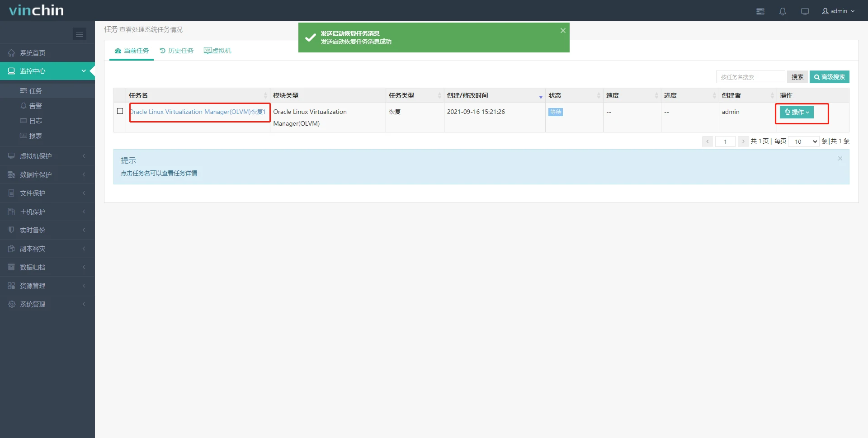This screenshot has width=868, height=438.
Task: Close the green success notification
Action: pyautogui.click(x=563, y=31)
